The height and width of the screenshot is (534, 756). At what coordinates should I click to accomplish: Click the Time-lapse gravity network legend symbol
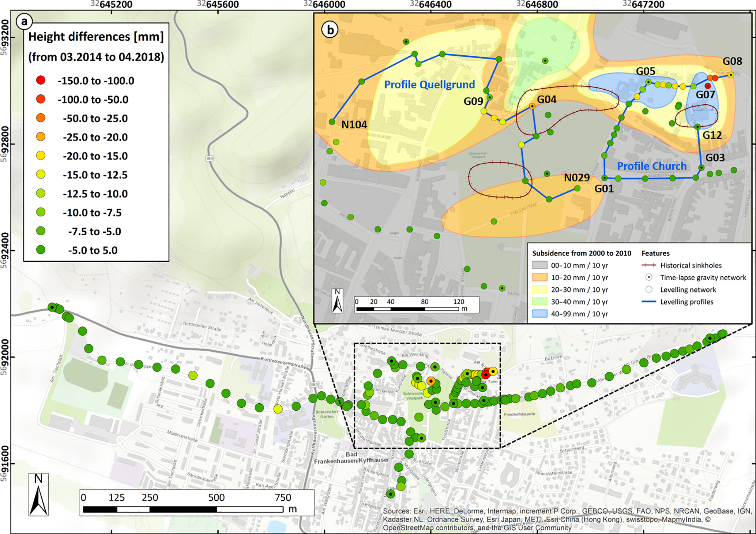649,277
